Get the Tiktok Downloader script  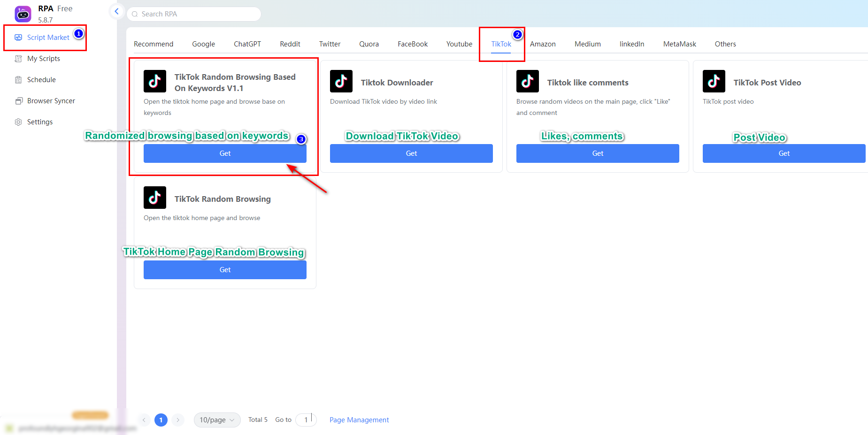[x=411, y=153]
